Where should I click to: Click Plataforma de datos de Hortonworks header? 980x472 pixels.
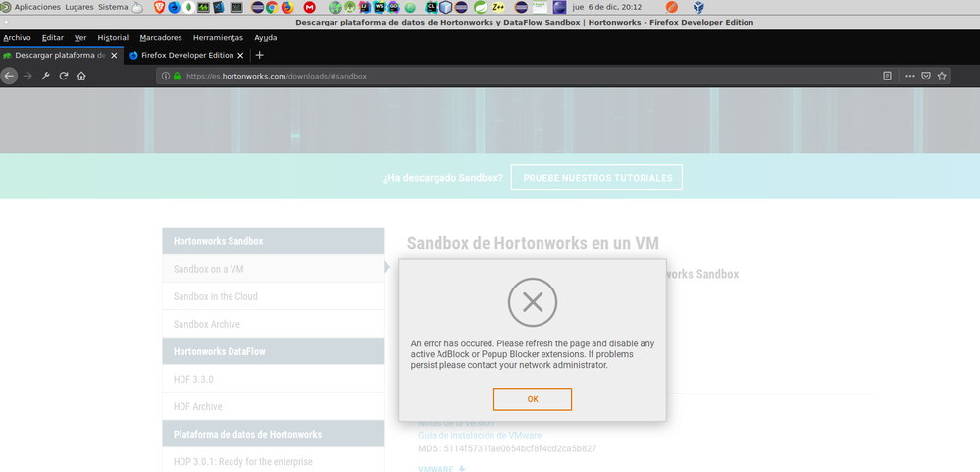273,434
